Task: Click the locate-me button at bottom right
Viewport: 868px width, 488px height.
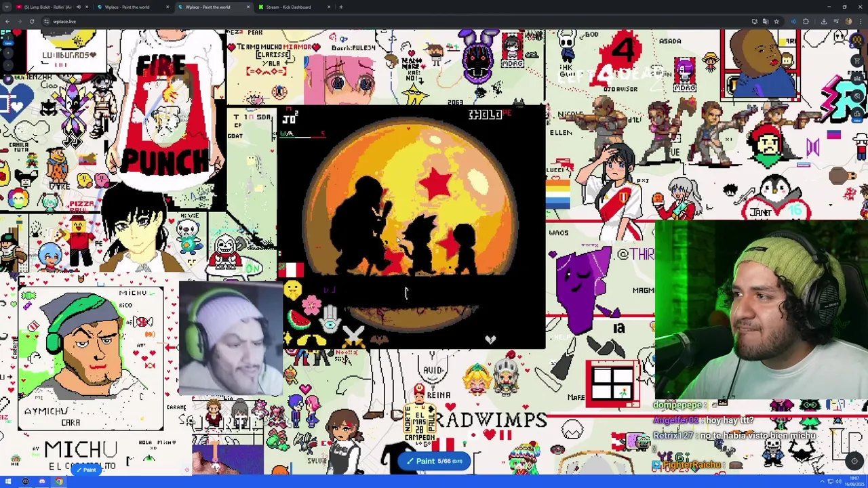Action: click(854, 461)
